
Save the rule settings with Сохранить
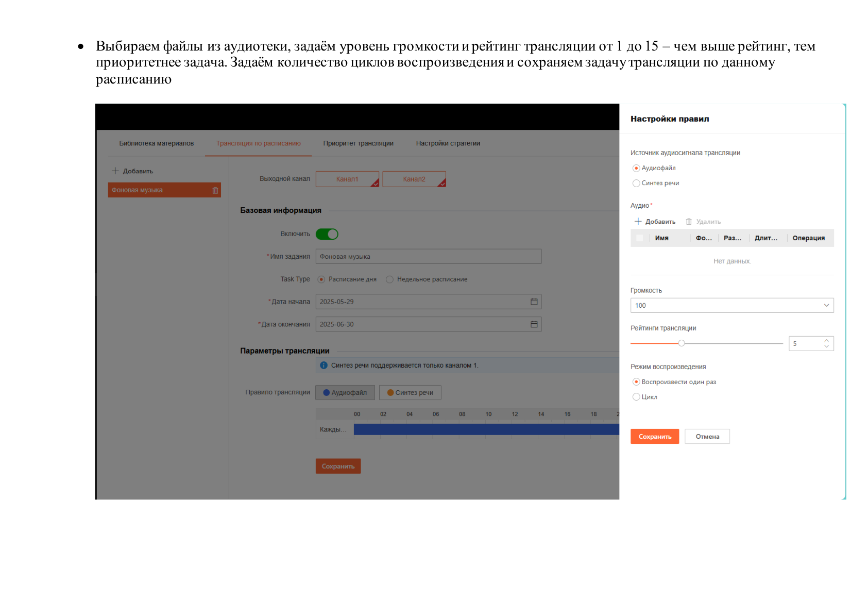click(x=655, y=437)
